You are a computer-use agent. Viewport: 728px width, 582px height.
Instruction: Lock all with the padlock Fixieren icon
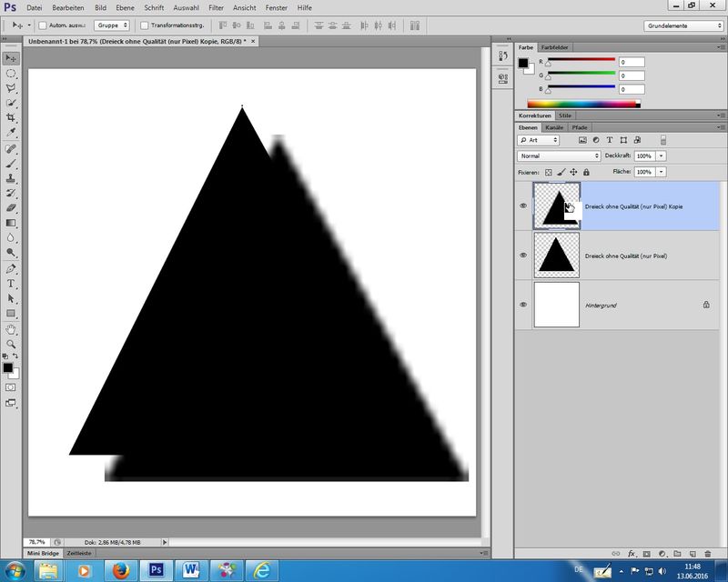click(585, 172)
